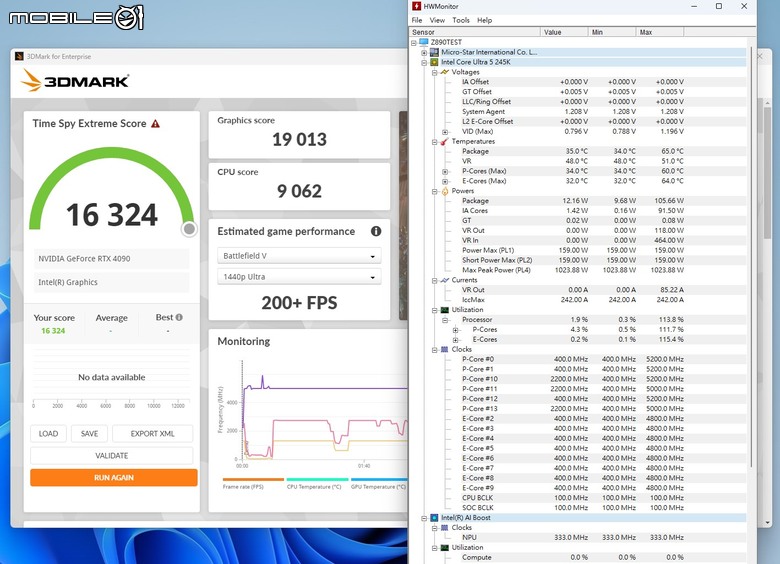
Task: Open the Battlefield V game dropdown
Action: coord(299,256)
